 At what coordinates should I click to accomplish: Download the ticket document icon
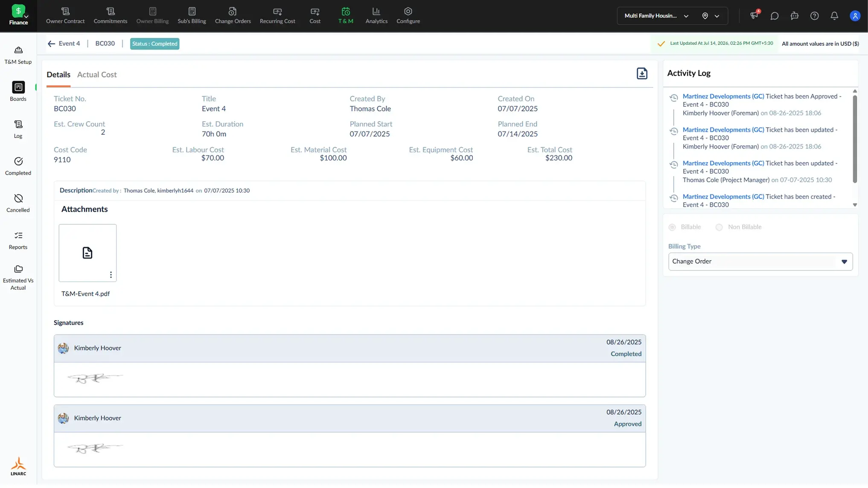641,73
